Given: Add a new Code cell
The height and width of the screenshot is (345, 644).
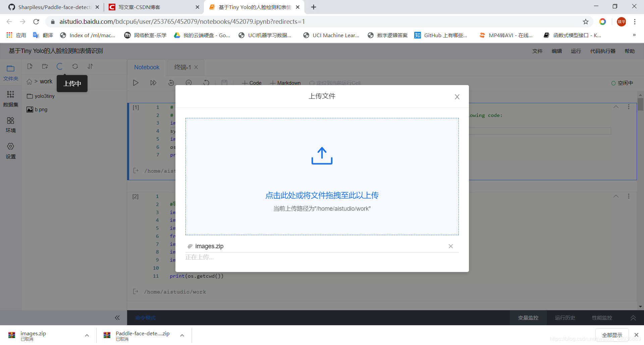Looking at the screenshot, I should pyautogui.click(x=252, y=83).
